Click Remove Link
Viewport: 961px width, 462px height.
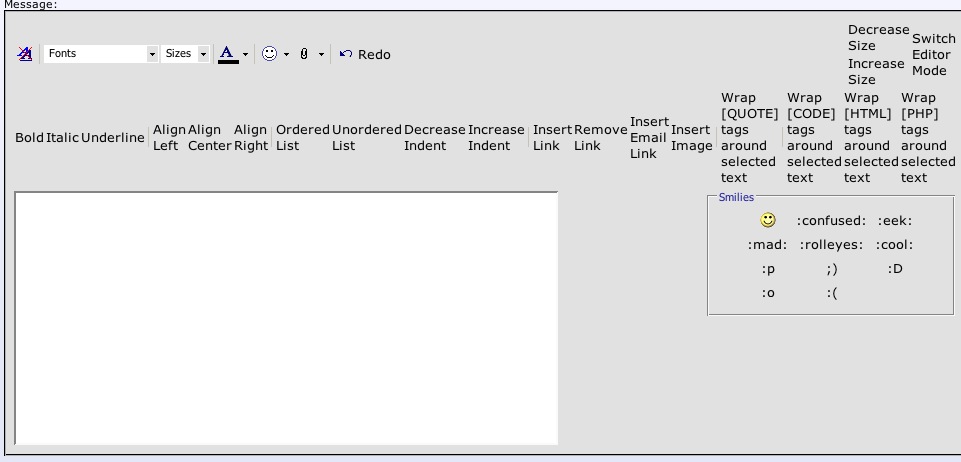(x=601, y=138)
